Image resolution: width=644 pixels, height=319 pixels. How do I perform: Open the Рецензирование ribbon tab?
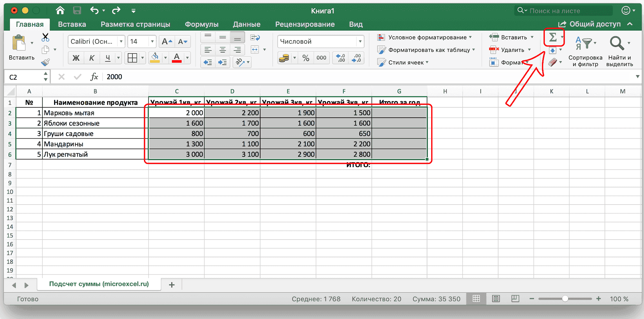tap(305, 24)
